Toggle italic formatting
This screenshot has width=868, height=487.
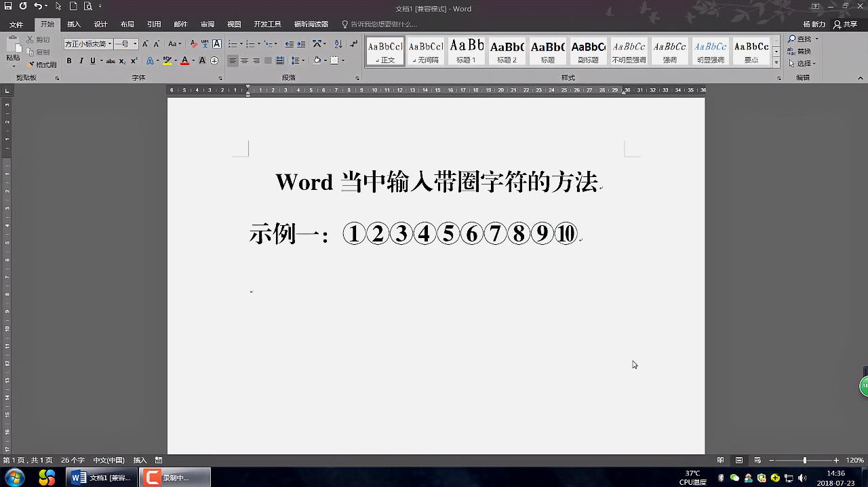(81, 60)
